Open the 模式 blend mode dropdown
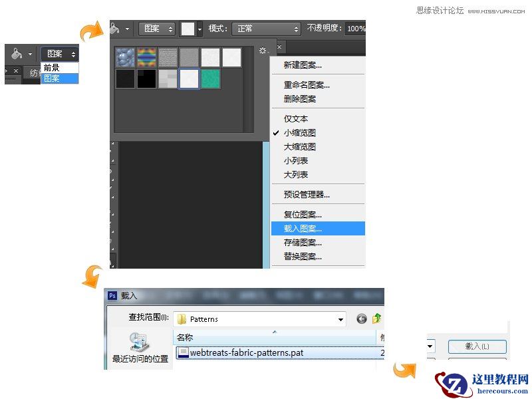 [x=265, y=29]
